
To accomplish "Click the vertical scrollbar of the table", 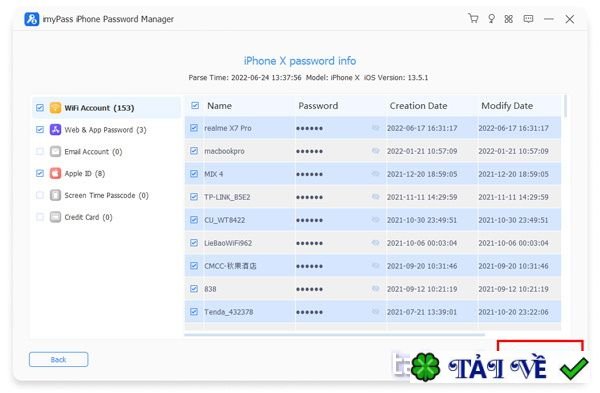I will 565,106.
